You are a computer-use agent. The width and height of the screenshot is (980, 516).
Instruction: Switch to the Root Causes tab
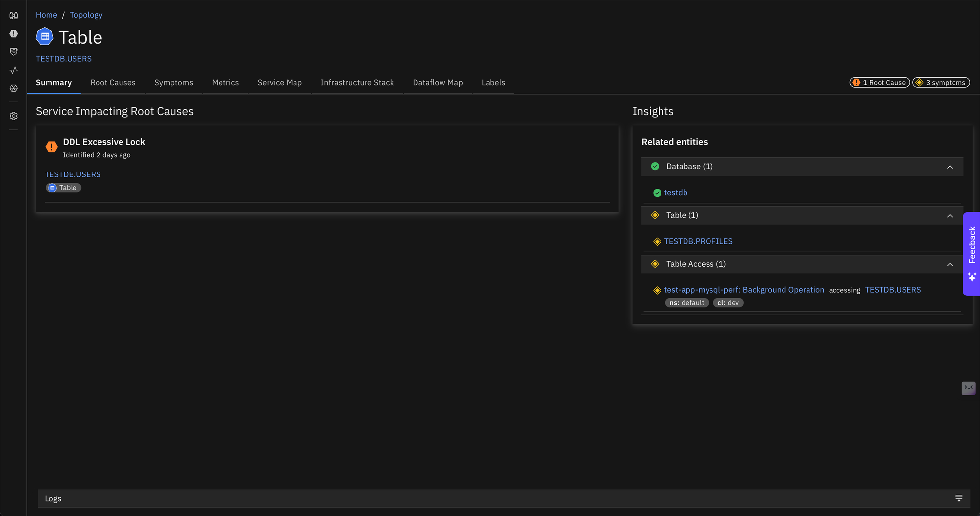113,83
